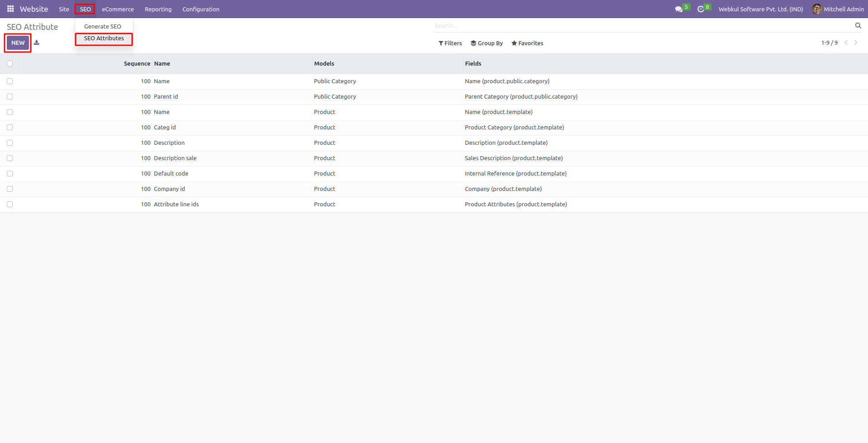Click the 'Parent id' name cell
This screenshot has width=868, height=443.
(x=166, y=97)
